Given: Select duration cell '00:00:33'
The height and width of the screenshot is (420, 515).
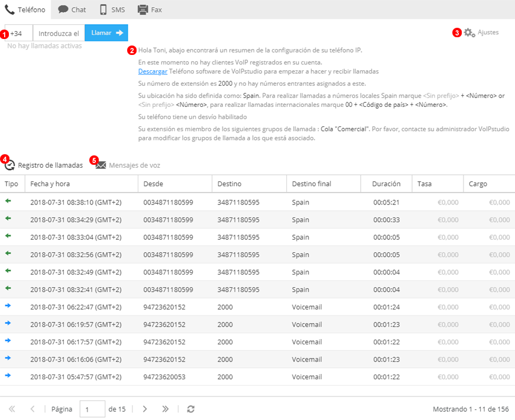Looking at the screenshot, I should (x=386, y=220).
